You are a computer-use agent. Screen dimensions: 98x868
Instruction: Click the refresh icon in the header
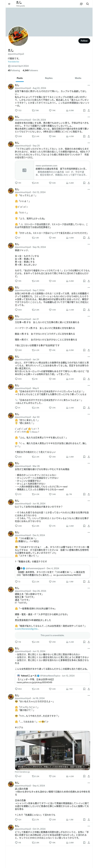click(81, 4)
